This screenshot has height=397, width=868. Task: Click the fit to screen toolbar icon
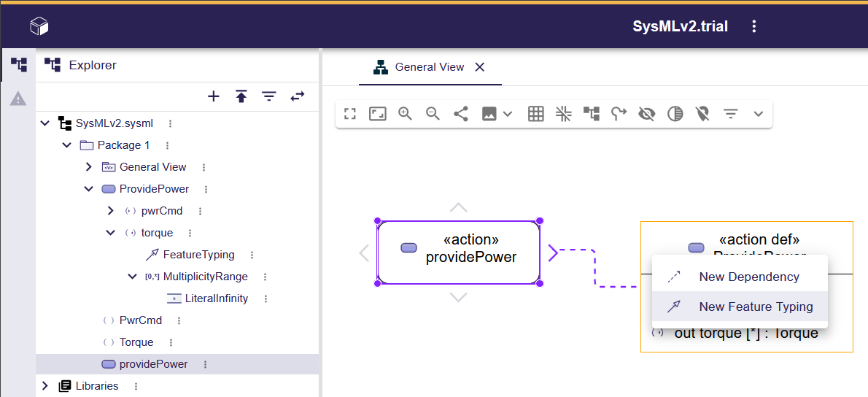(377, 114)
